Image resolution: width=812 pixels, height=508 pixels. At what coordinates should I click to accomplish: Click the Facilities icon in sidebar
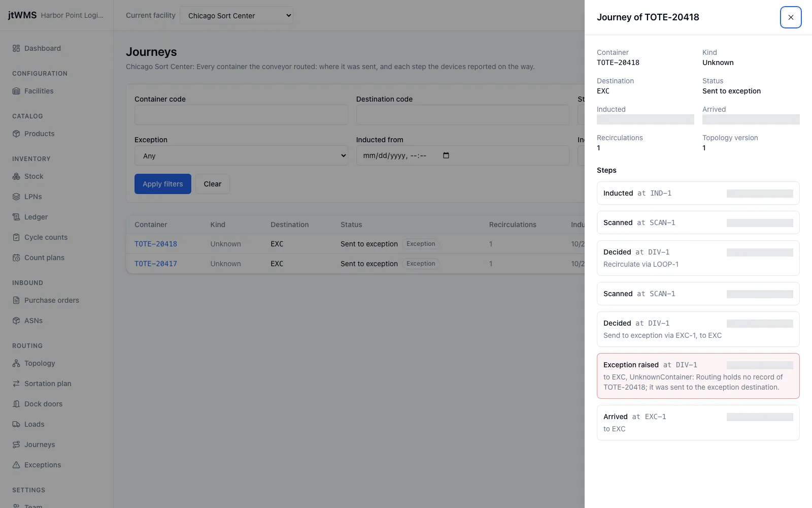[16, 91]
